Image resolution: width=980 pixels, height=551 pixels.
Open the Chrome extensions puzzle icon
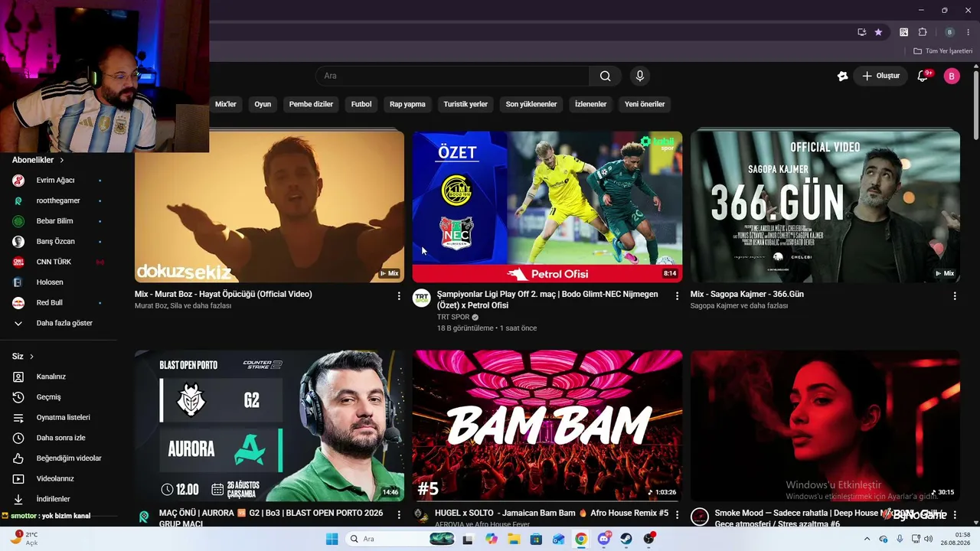923,32
